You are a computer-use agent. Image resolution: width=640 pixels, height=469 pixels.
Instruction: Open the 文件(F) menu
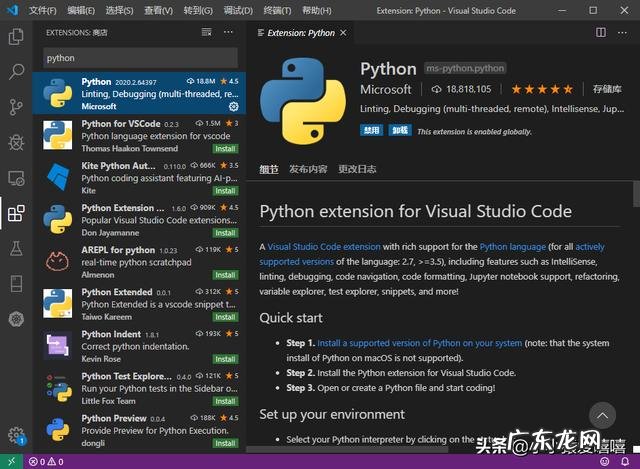point(42,10)
